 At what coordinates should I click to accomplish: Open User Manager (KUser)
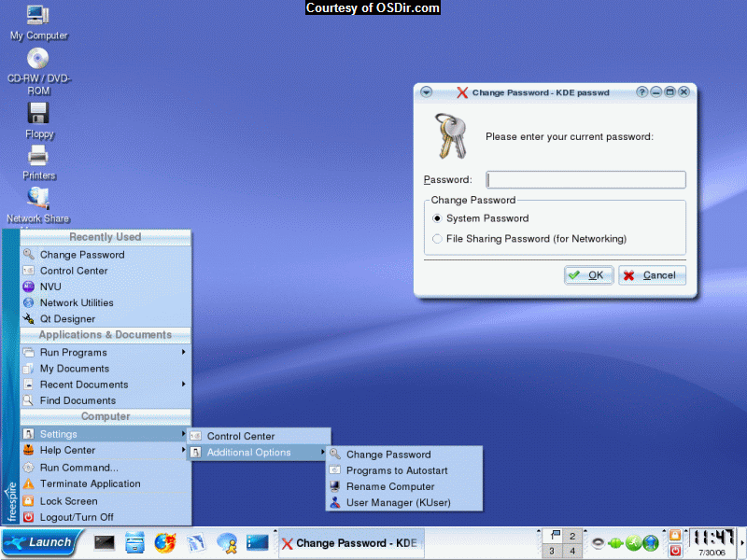[x=404, y=503]
